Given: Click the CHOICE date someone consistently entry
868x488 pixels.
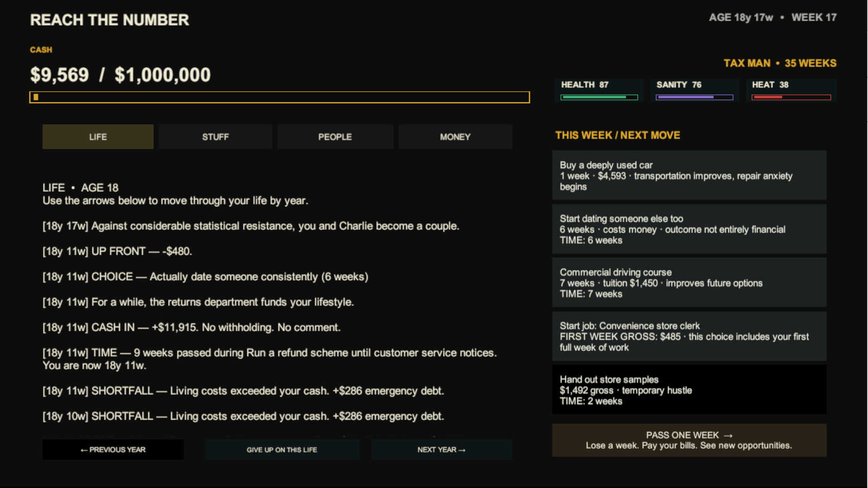Looking at the screenshot, I should click(x=205, y=277).
